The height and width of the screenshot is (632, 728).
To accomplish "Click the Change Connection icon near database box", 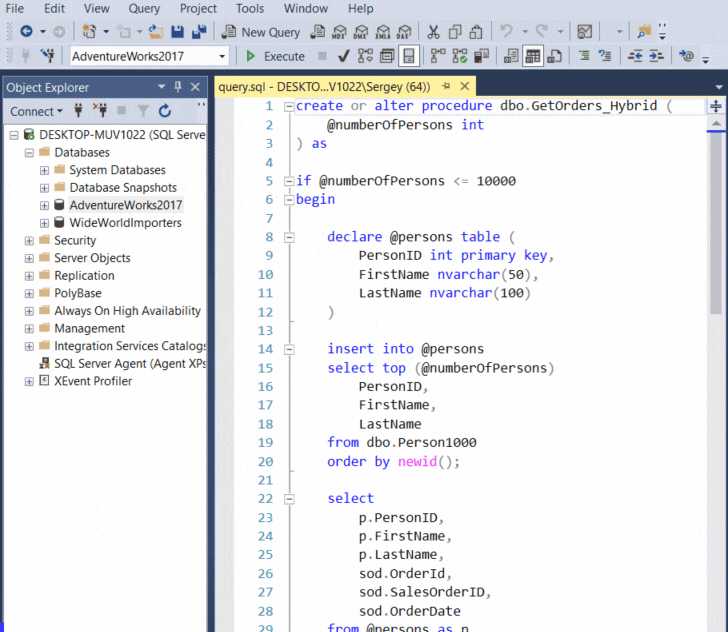I will point(47,56).
